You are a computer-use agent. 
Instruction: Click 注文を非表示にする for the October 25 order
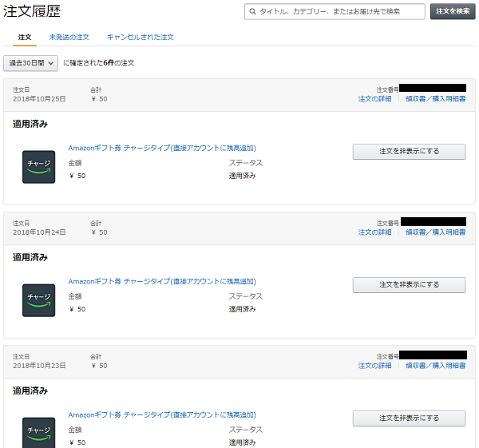tap(409, 152)
